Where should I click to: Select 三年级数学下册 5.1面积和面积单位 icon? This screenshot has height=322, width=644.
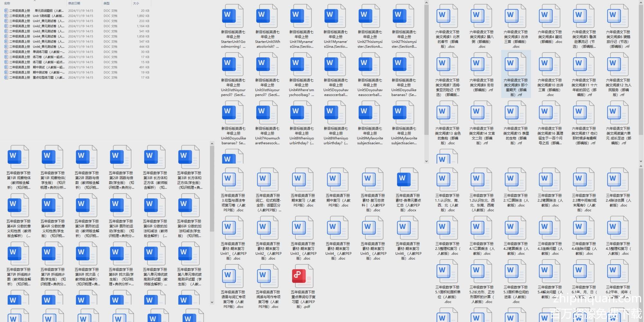[x=447, y=271]
